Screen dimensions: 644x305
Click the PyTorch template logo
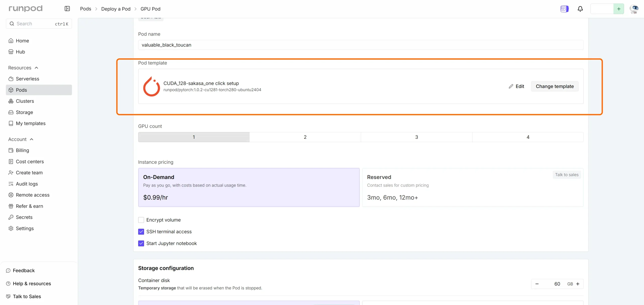coord(151,86)
